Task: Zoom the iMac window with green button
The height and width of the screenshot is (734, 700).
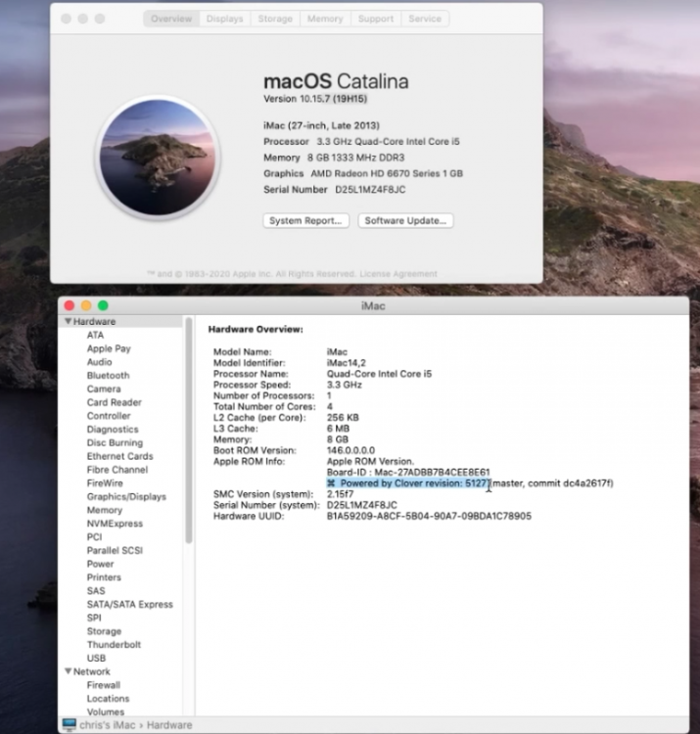Action: point(103,305)
